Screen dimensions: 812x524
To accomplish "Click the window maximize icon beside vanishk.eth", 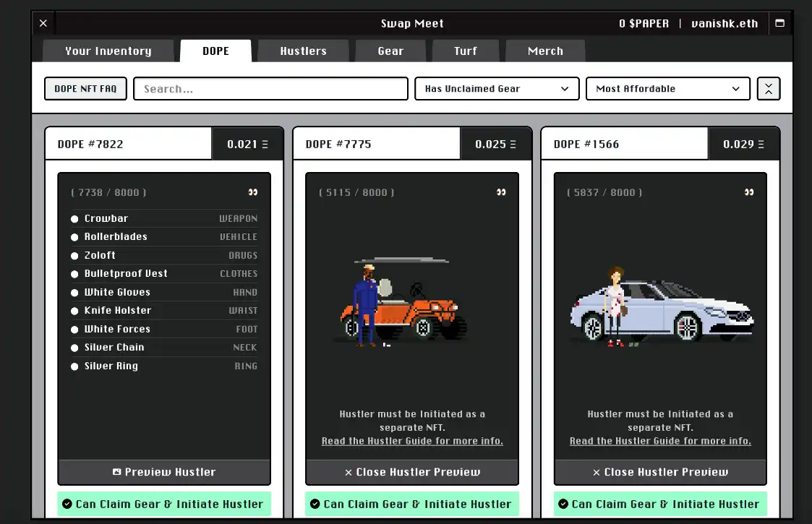I will point(780,23).
